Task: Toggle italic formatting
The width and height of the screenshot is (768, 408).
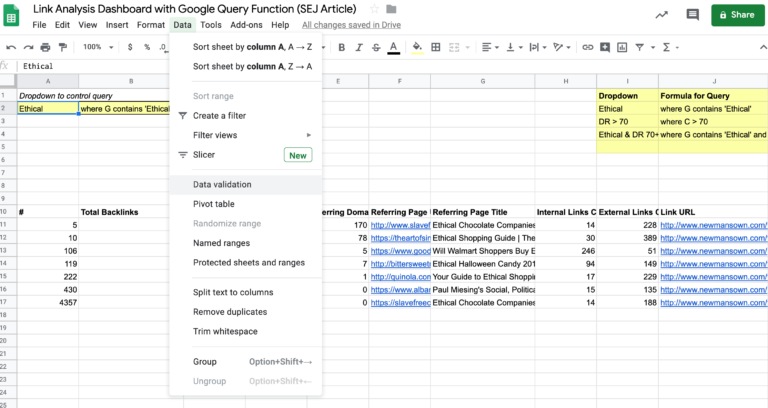Action: (358, 47)
